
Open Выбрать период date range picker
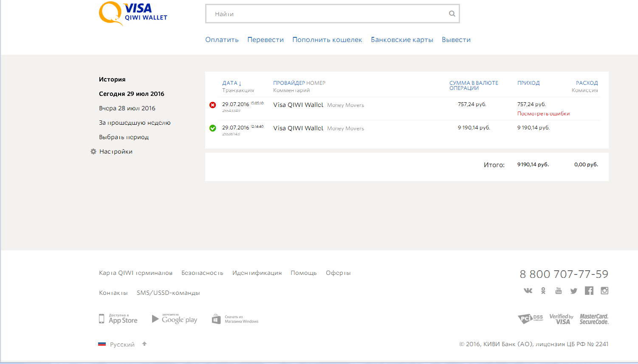click(124, 137)
